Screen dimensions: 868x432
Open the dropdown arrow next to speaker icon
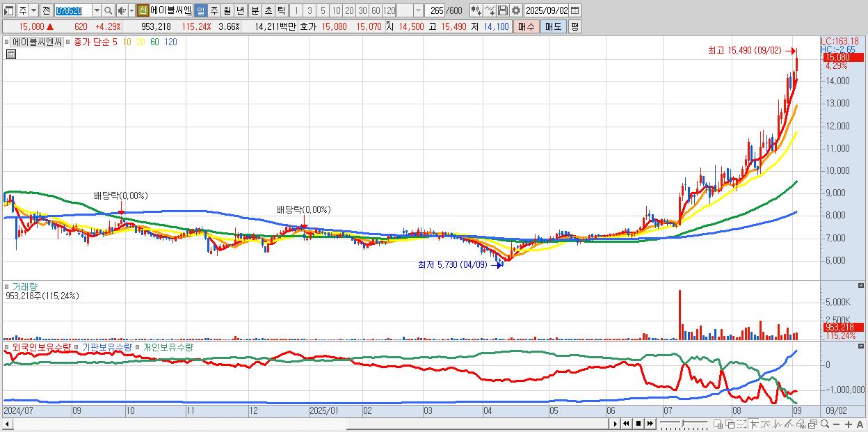tap(131, 10)
